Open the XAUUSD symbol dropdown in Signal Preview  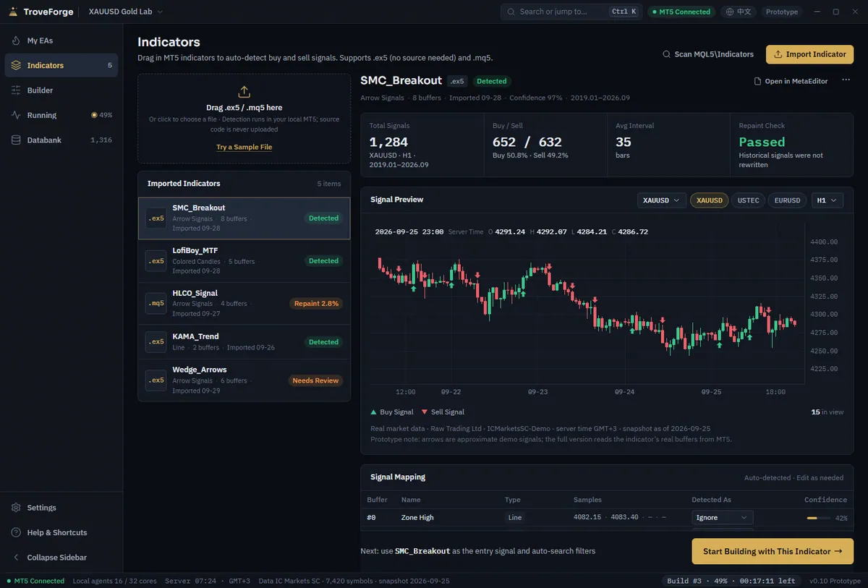[x=661, y=200]
